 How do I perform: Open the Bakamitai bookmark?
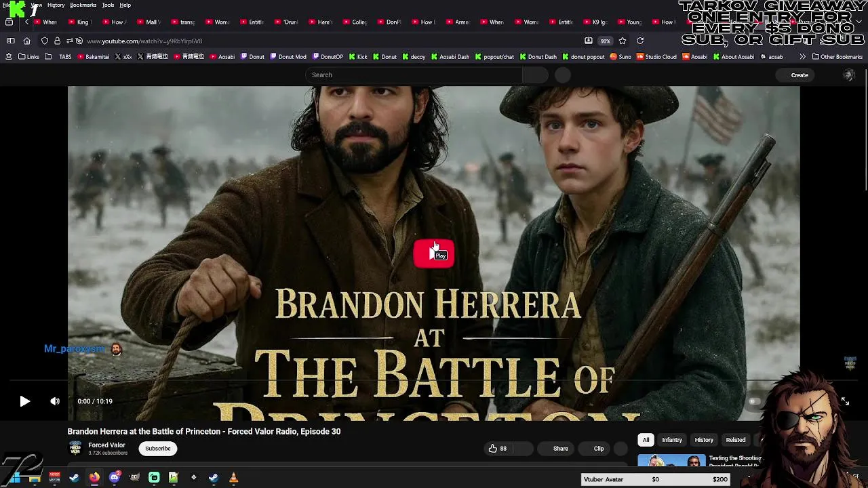(93, 57)
